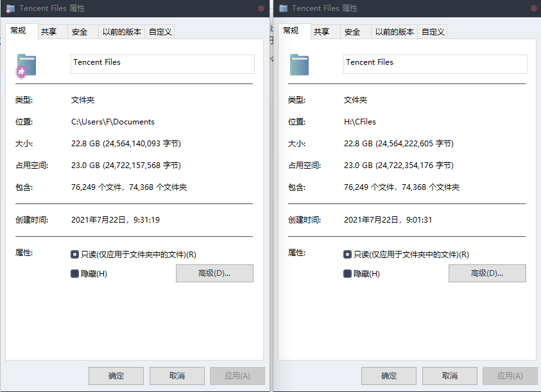Click title bar folder icon of the Documents properties window
This screenshot has height=392, width=541.
tap(10, 8)
